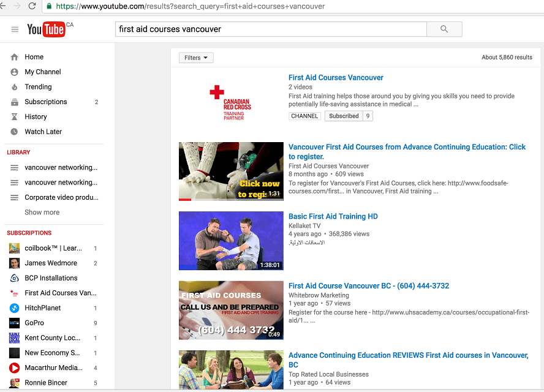Click the subscriber count 9 box
The image size is (544, 392).
click(368, 116)
